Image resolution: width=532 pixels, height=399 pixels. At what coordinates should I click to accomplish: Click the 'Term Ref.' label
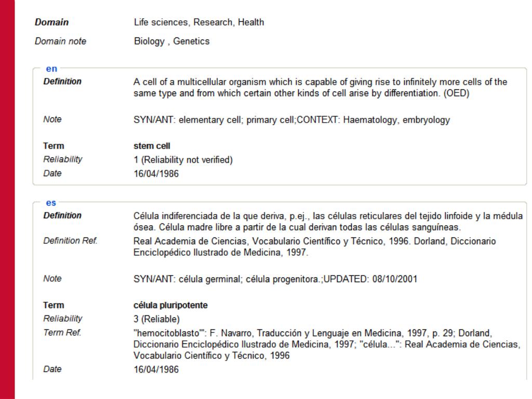click(x=62, y=332)
